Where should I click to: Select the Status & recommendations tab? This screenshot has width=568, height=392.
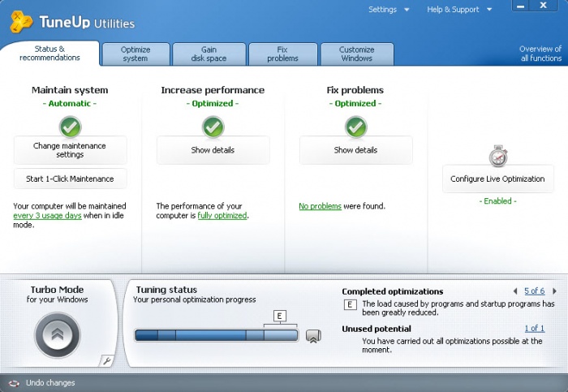49,54
